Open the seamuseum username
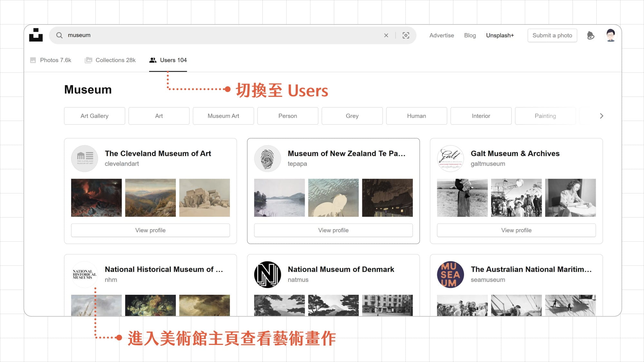644x362 pixels. [x=488, y=280]
